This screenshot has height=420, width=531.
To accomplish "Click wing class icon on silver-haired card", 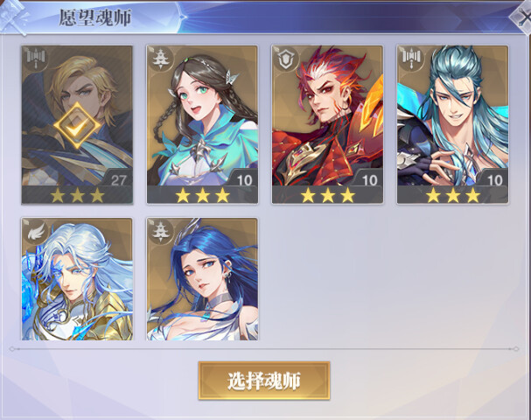I will (x=36, y=231).
